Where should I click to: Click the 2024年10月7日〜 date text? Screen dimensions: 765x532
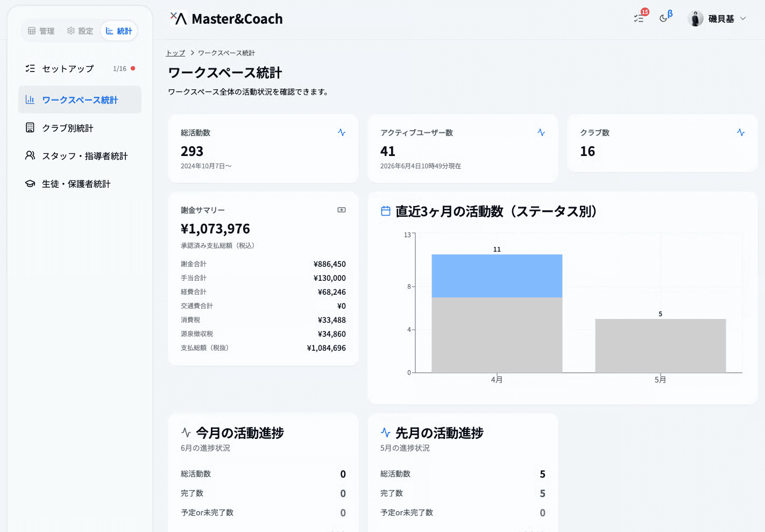point(206,166)
